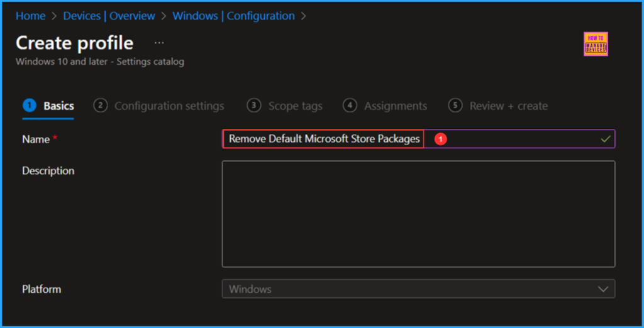Open the Windows | Configuration breadcrumb
This screenshot has width=644, height=328.
[x=233, y=16]
